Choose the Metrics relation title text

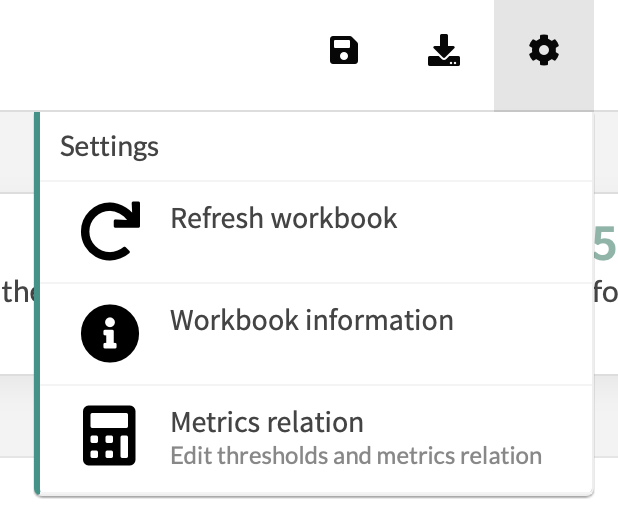pos(267,422)
